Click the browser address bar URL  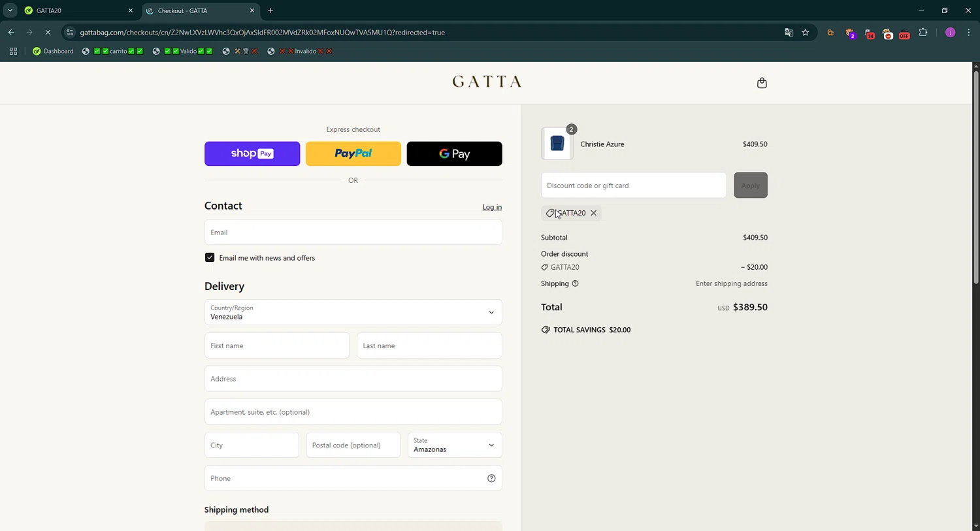[x=262, y=33]
